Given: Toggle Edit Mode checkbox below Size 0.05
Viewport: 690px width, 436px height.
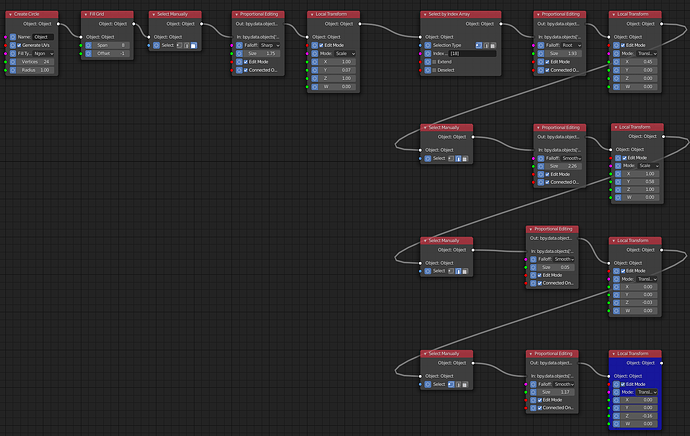Looking at the screenshot, I should click(540, 275).
